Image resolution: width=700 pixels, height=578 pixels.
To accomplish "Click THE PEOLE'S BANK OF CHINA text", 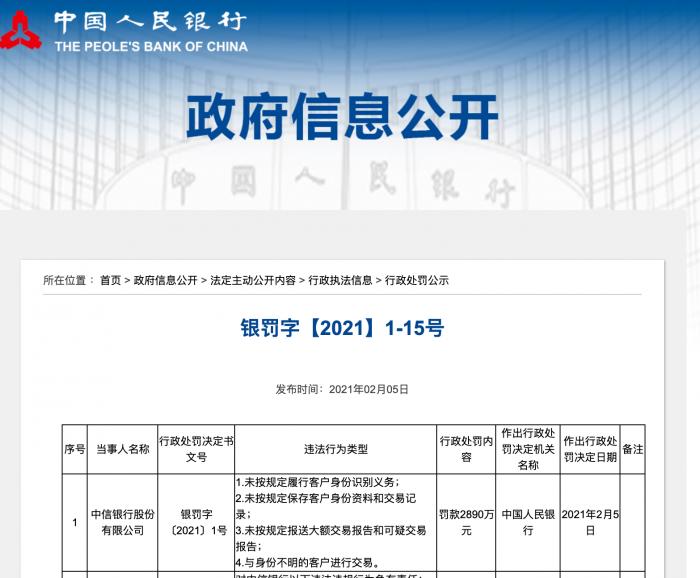I will point(151,47).
